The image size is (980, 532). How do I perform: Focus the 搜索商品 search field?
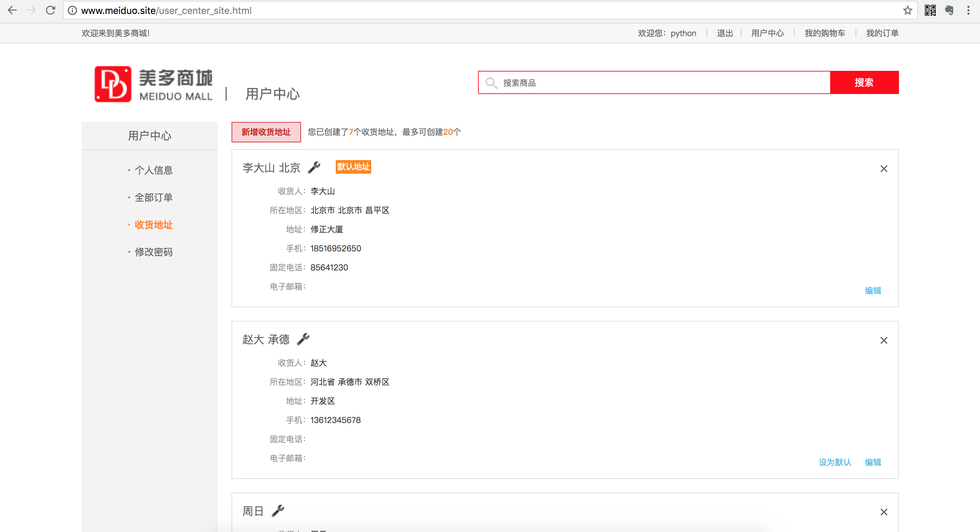(x=662, y=82)
